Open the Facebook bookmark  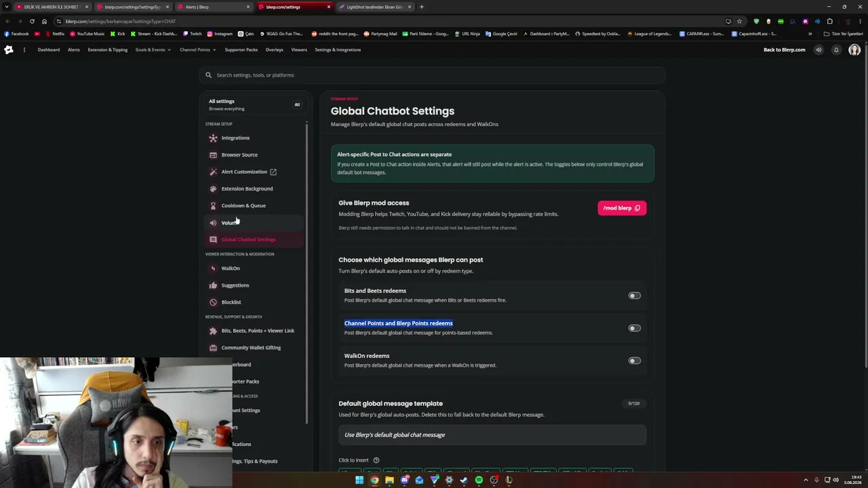point(17,34)
